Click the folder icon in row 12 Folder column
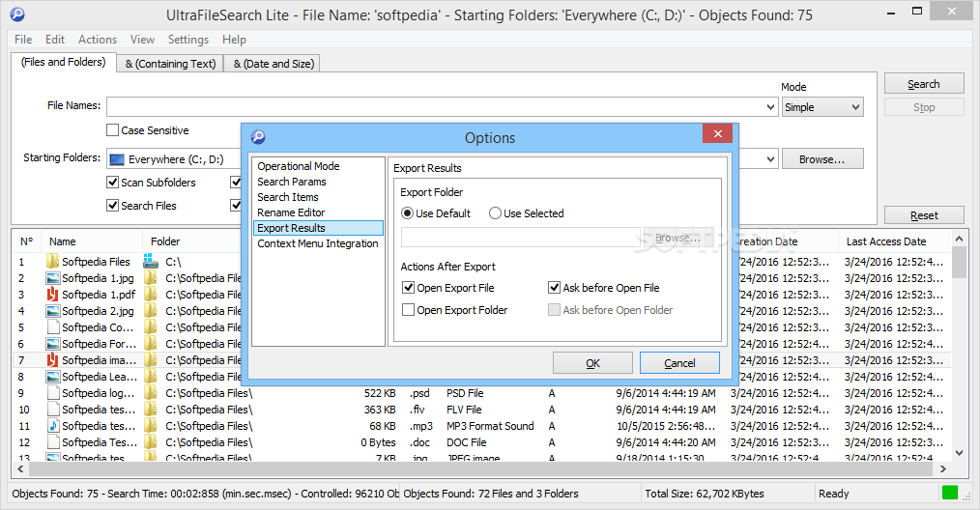The width and height of the screenshot is (980, 510). tap(151, 441)
